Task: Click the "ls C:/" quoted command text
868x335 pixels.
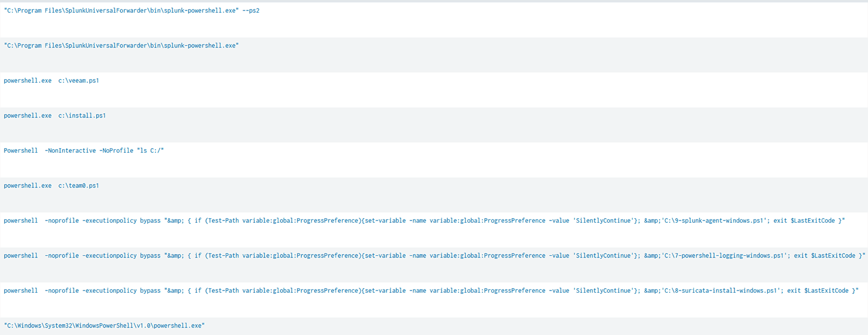Action: point(149,151)
